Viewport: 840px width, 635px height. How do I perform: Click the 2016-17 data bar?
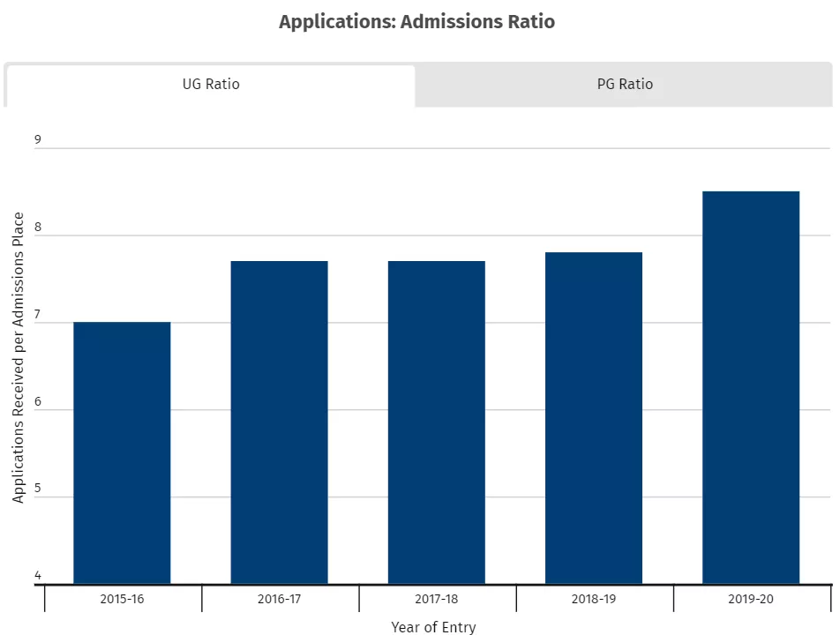(x=279, y=422)
